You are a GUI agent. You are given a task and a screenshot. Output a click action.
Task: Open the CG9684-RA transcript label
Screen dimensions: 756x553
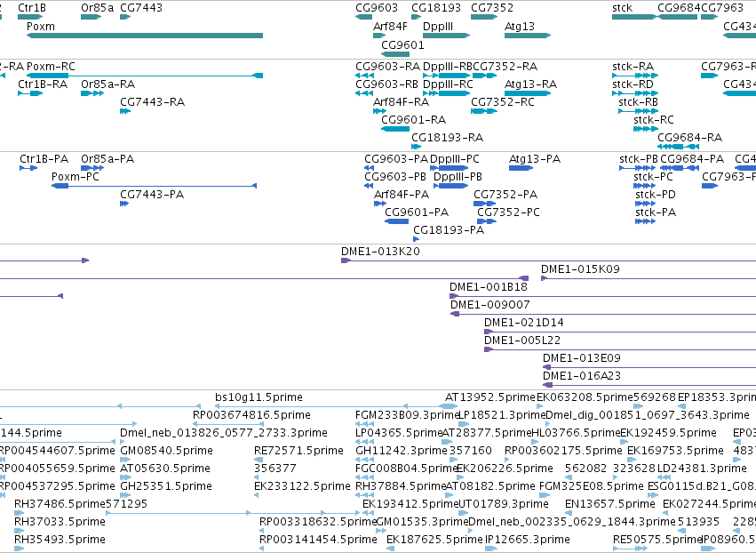[690, 138]
